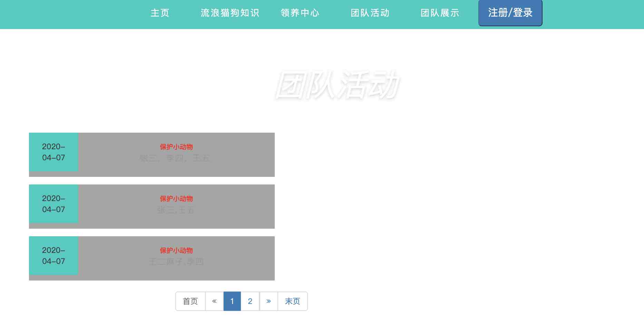644x333 pixels.
Task: Click participant text 张三,王五
Action: (x=176, y=210)
